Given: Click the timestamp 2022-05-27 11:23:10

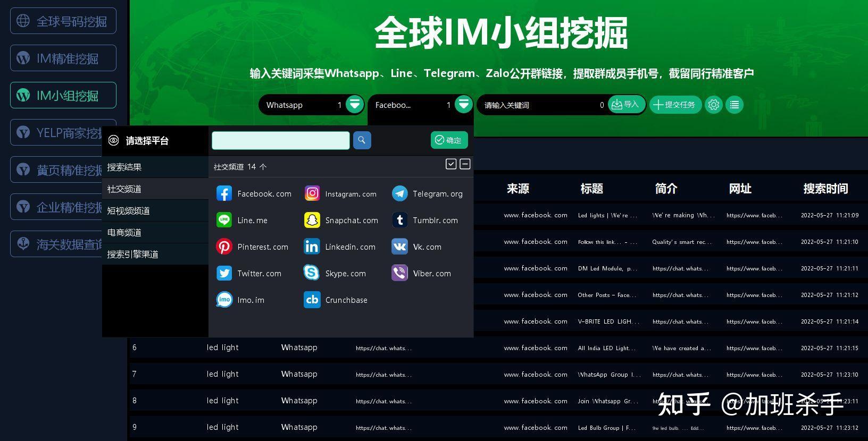Looking at the screenshot, I should (x=830, y=375).
